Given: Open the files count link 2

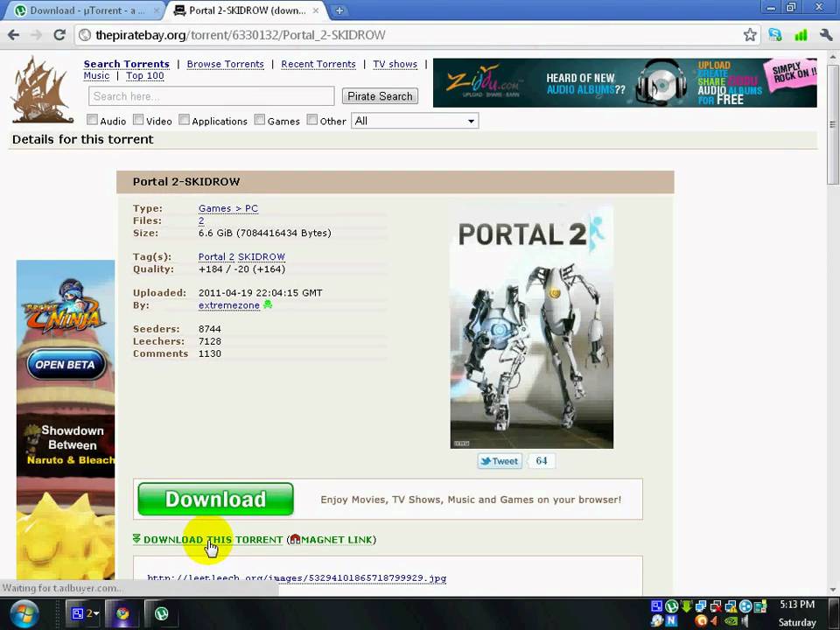Looking at the screenshot, I should click(201, 220).
